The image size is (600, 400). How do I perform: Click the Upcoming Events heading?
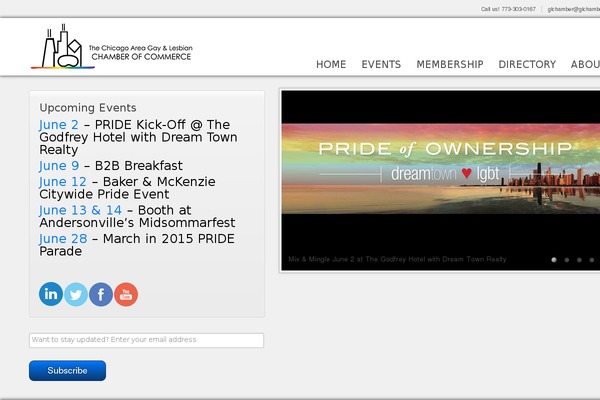88,108
